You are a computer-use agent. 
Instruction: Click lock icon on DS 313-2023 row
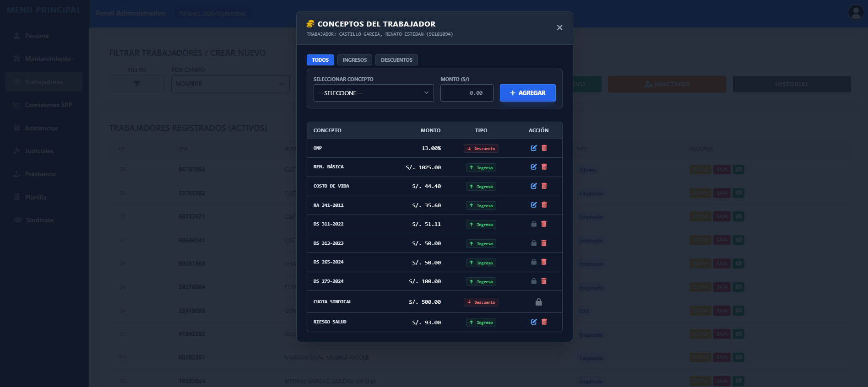[533, 243]
